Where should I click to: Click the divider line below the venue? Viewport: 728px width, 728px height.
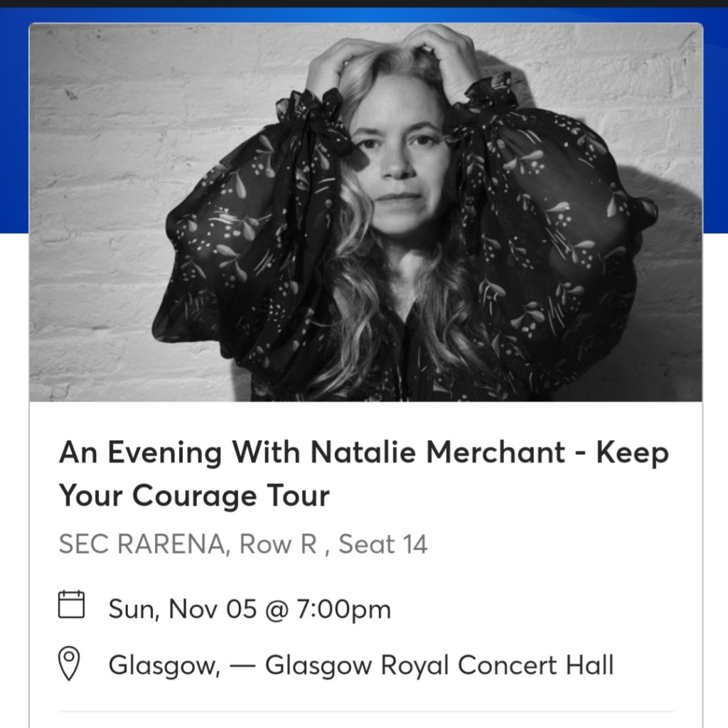pos(365,710)
